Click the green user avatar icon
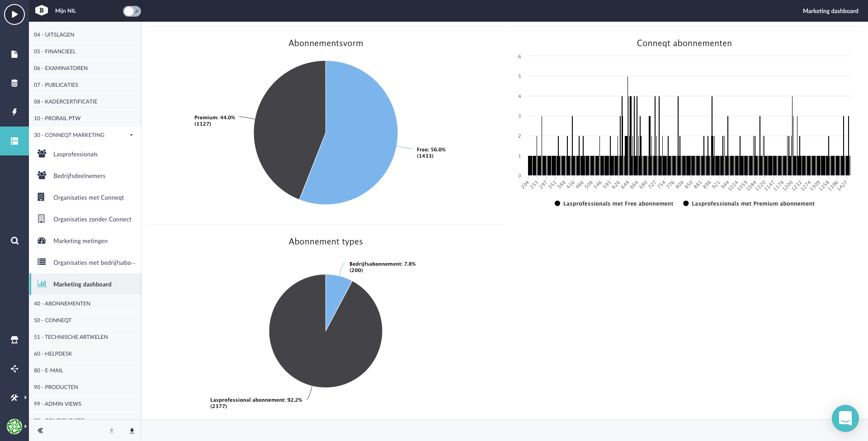This screenshot has width=868, height=441. click(x=14, y=426)
